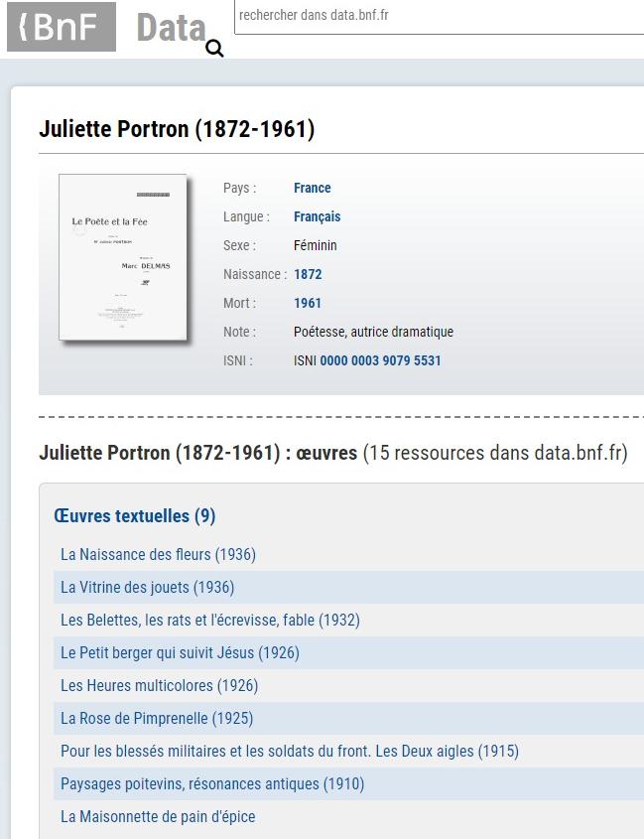The width and height of the screenshot is (644, 839).
Task: Open the Data home link
Action: coord(171,27)
